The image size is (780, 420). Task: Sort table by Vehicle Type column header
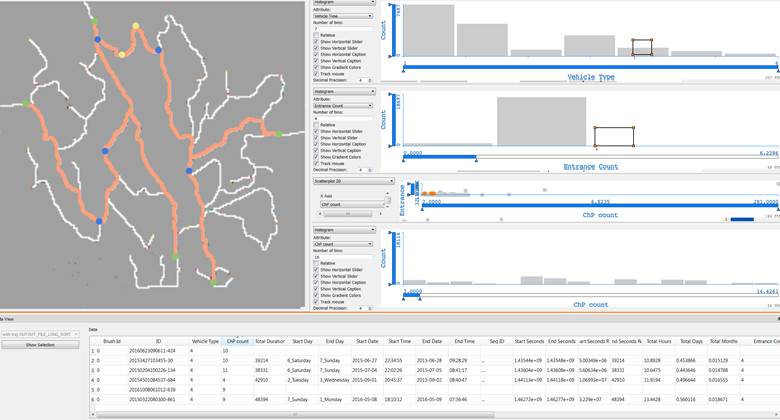pyautogui.click(x=205, y=341)
